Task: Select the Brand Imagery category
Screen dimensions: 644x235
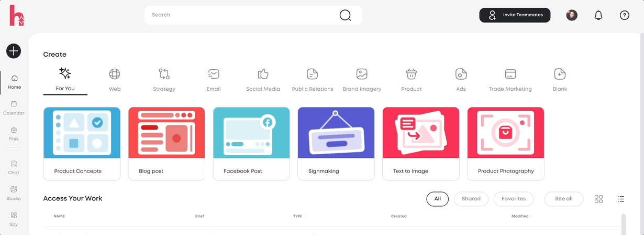Action: pyautogui.click(x=362, y=80)
